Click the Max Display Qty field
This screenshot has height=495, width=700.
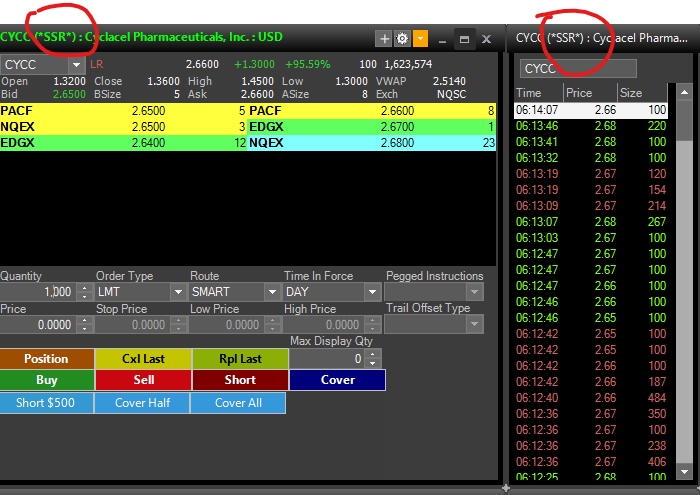click(x=327, y=359)
